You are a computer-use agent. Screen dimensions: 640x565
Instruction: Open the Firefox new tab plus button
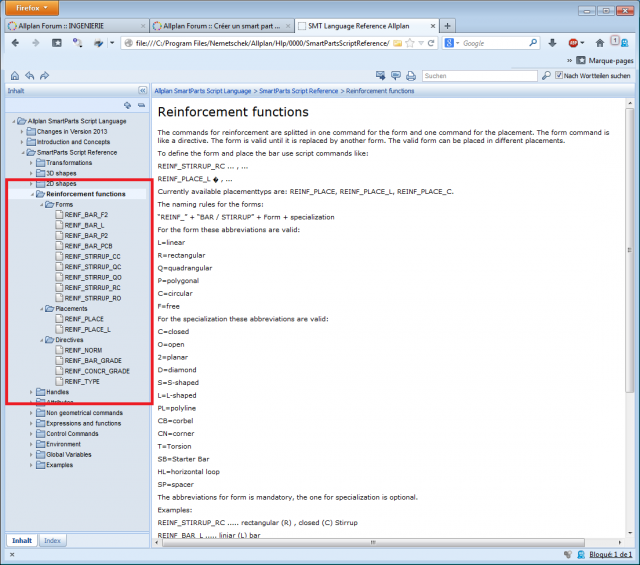pyautogui.click(x=447, y=26)
